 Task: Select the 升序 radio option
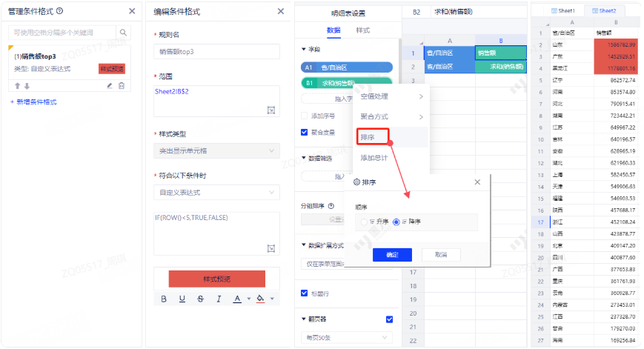(363, 222)
